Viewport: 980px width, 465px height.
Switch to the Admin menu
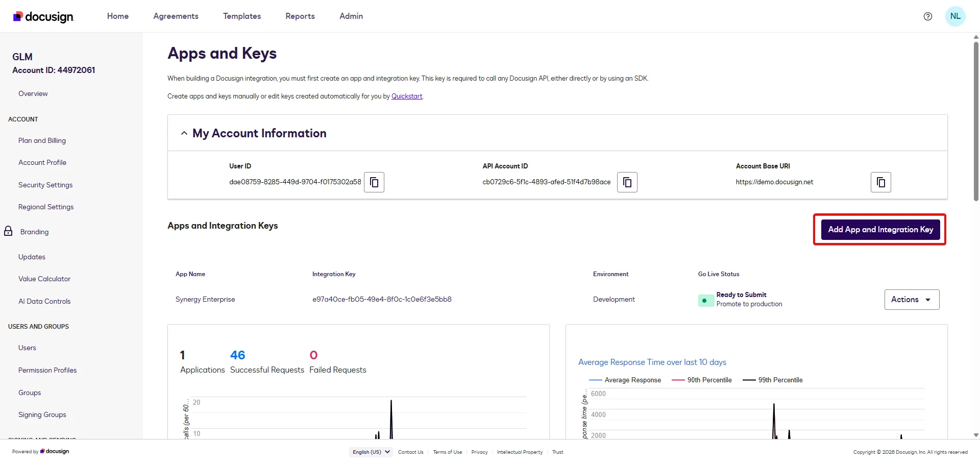click(351, 16)
